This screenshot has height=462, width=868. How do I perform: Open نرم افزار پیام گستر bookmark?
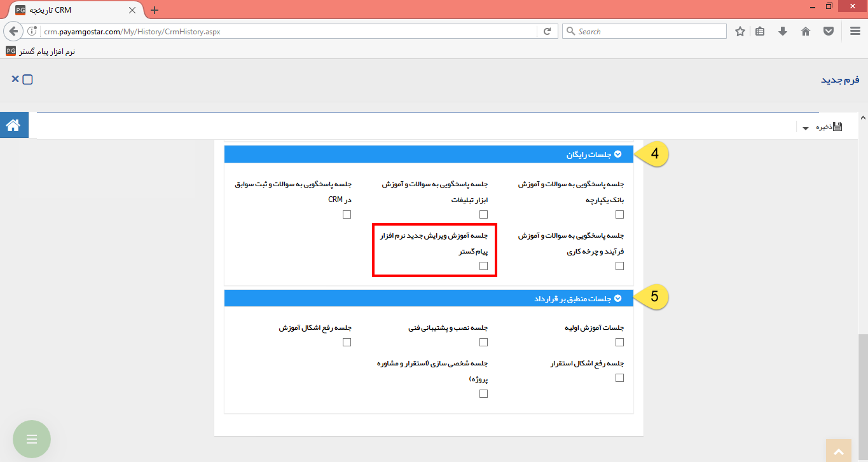click(41, 51)
